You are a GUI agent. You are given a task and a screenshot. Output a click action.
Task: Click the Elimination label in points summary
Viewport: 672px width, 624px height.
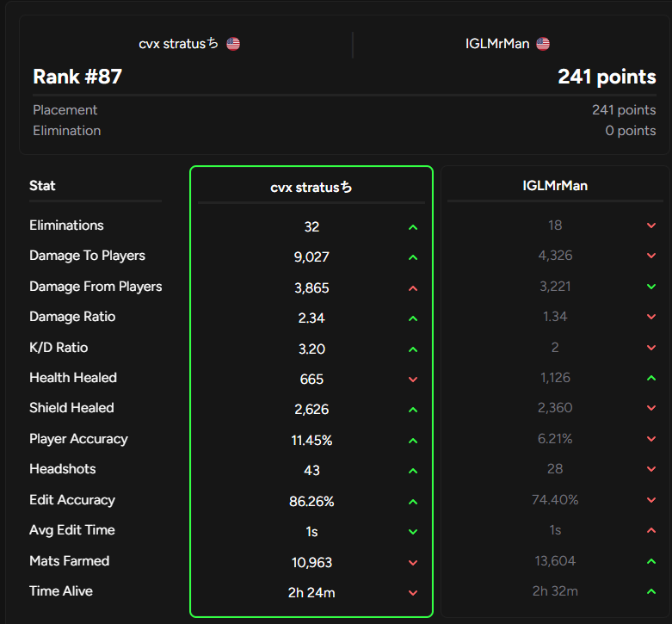[67, 131]
